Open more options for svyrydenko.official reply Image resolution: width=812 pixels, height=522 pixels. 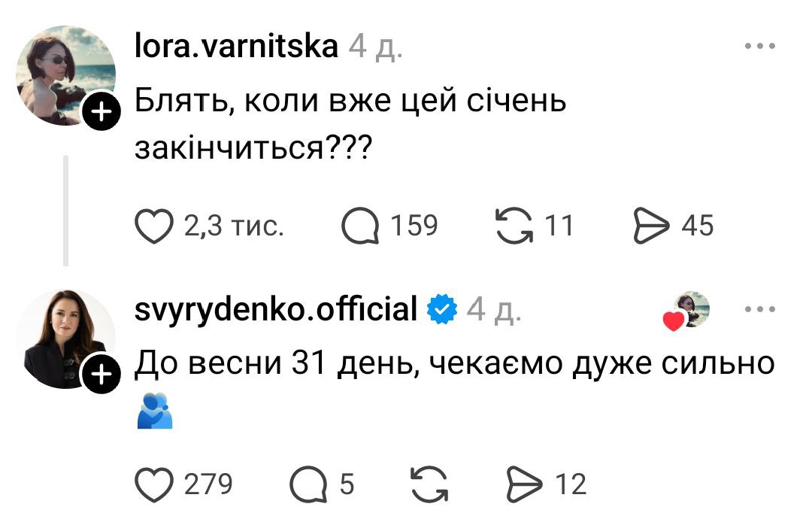tap(760, 310)
